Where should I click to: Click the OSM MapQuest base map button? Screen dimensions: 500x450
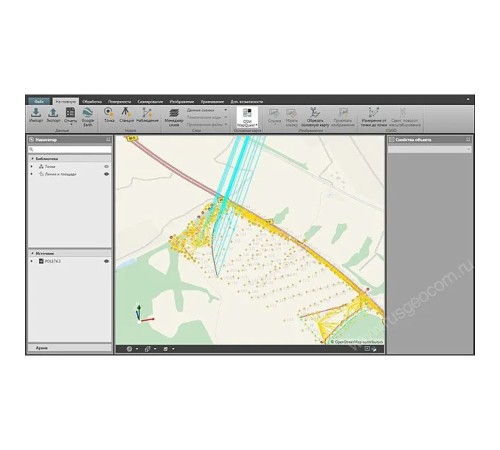[247, 117]
